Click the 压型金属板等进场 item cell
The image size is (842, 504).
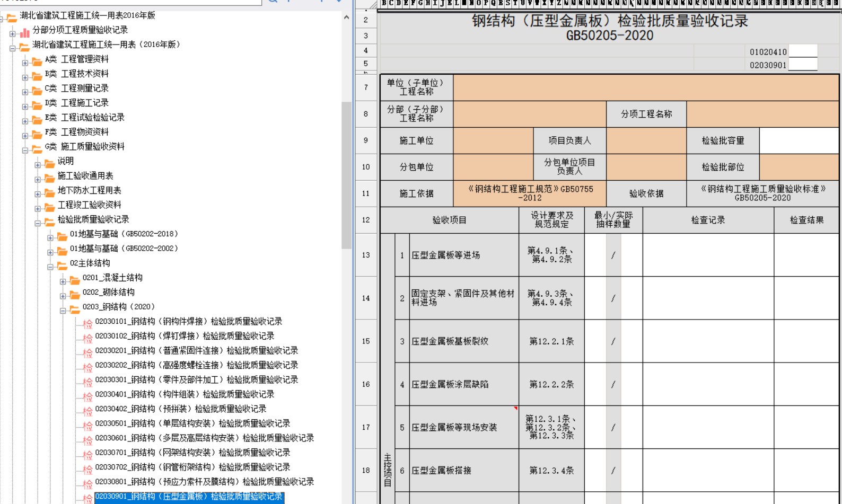464,255
